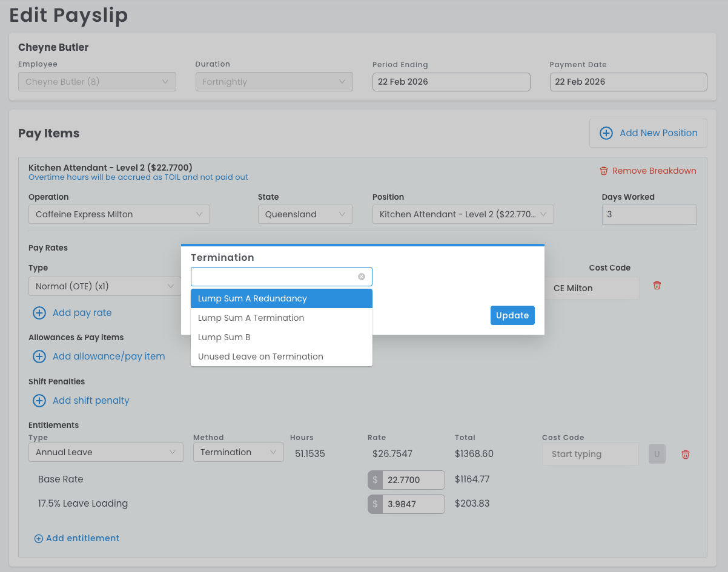Click the U button beside Cost Code
Viewport: 728px width, 572px height.
point(657,454)
